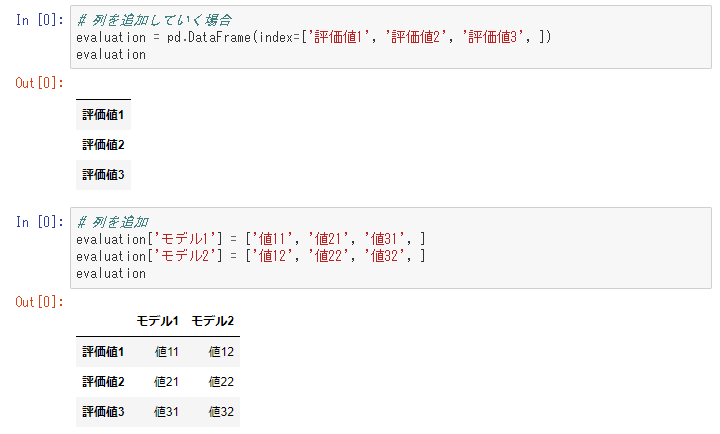Click the 'evaluation' line in second cell
This screenshot has width=720, height=434.
tap(111, 274)
